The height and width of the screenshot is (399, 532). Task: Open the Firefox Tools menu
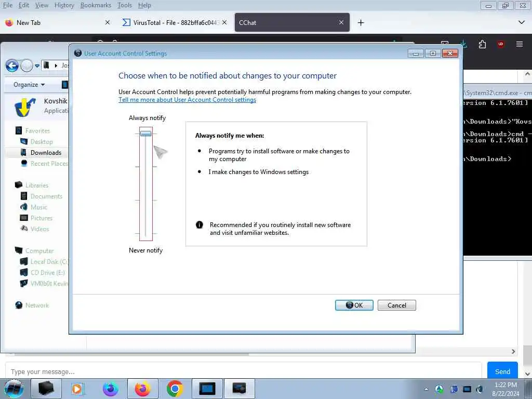pos(125,5)
